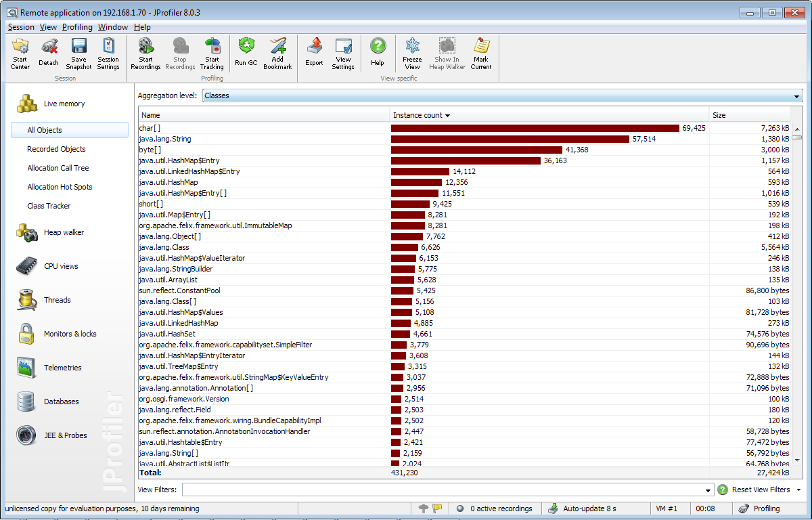Sort by the Name column header

(x=264, y=115)
